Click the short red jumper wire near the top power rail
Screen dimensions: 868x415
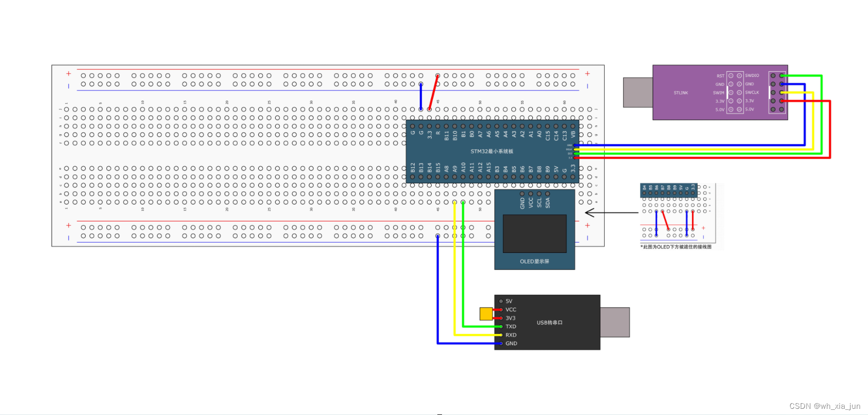433,92
